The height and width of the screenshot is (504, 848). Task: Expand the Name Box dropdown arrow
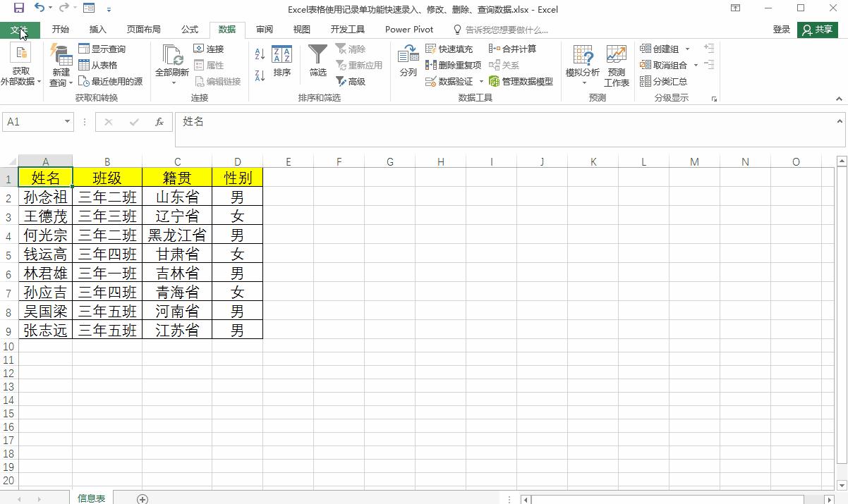point(67,122)
